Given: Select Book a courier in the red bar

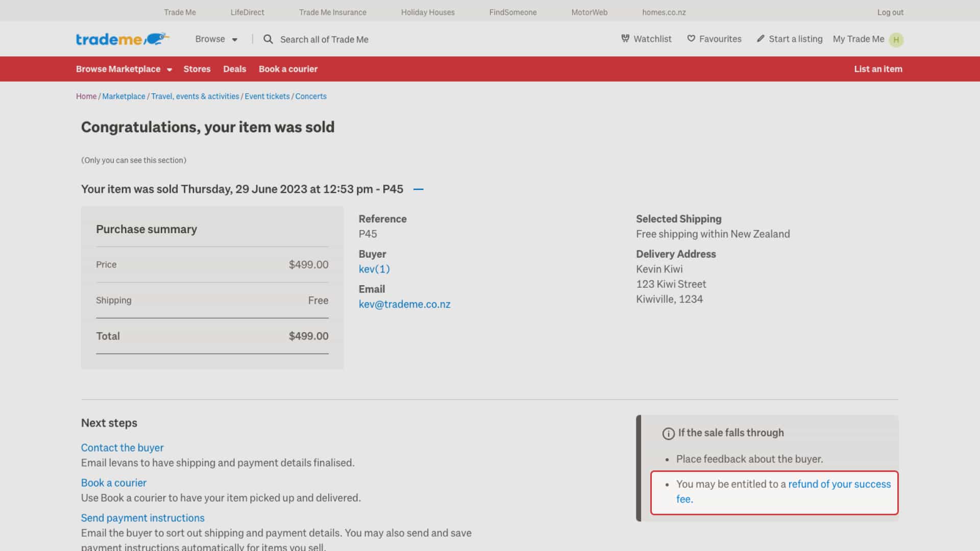Looking at the screenshot, I should coord(288,69).
